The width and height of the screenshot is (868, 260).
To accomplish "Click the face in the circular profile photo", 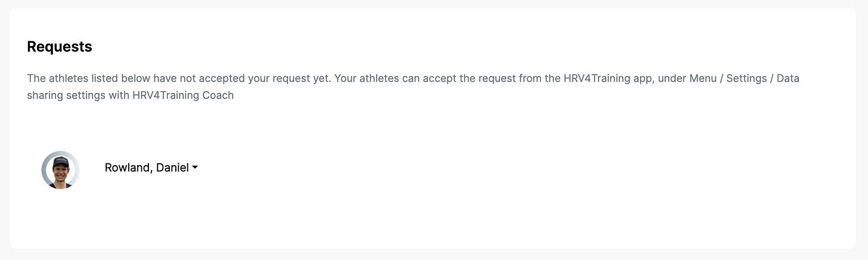I will pyautogui.click(x=60, y=173).
